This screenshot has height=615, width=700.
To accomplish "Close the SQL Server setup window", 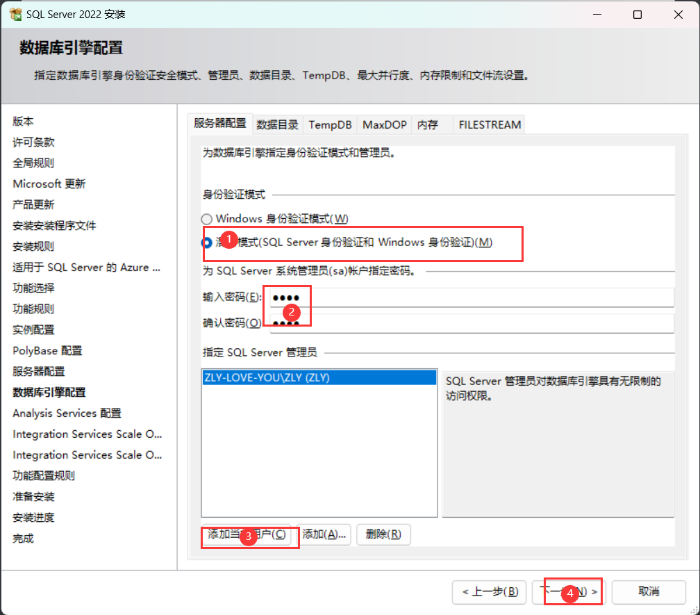I will click(678, 15).
